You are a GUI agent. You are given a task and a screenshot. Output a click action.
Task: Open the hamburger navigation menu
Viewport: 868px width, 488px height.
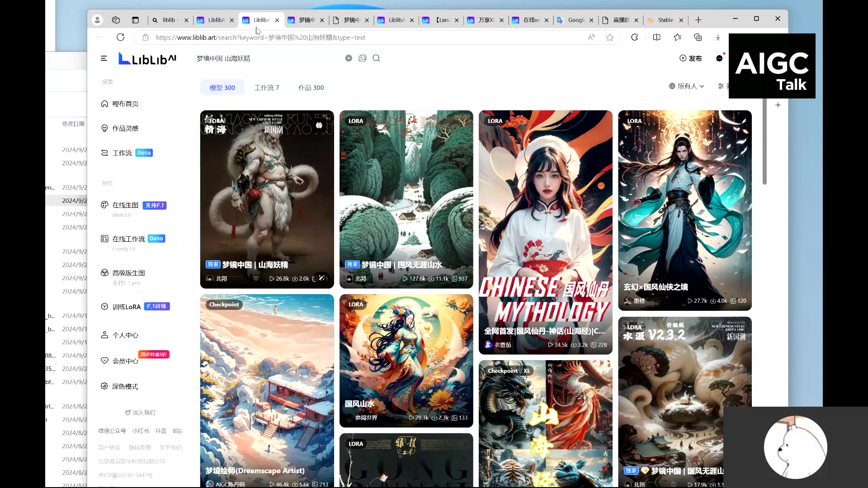[x=104, y=58]
